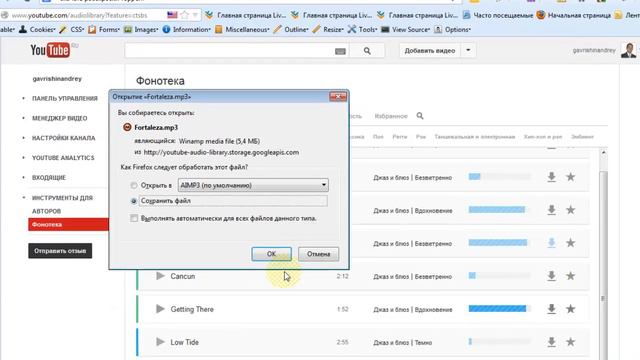Open the AIMP3 (по умолчанию) application dropdown

[253, 185]
